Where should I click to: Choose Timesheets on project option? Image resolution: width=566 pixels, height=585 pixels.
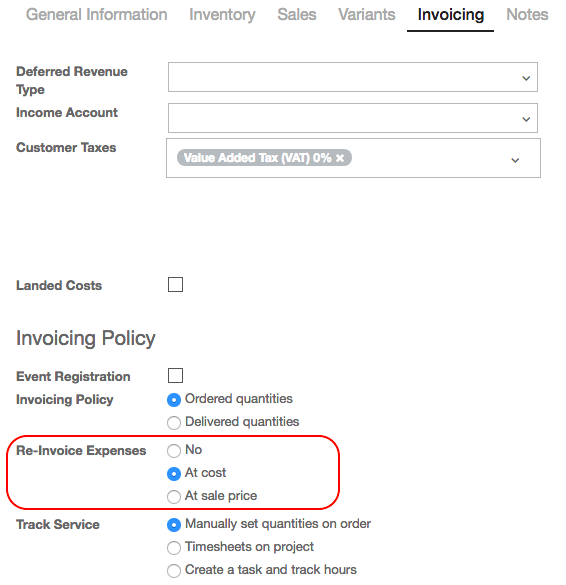coord(174,548)
